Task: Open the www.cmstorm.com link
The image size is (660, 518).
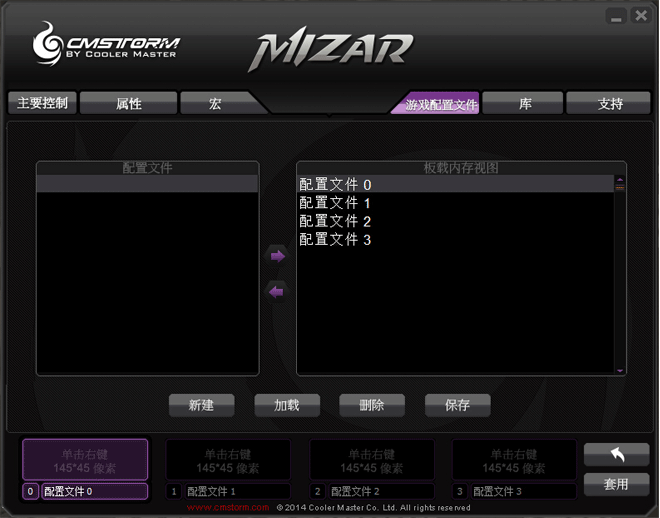Action: (x=228, y=507)
